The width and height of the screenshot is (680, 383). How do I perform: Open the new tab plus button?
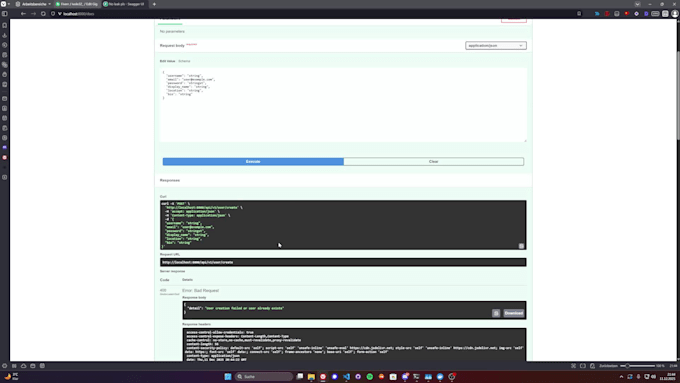pos(154,4)
